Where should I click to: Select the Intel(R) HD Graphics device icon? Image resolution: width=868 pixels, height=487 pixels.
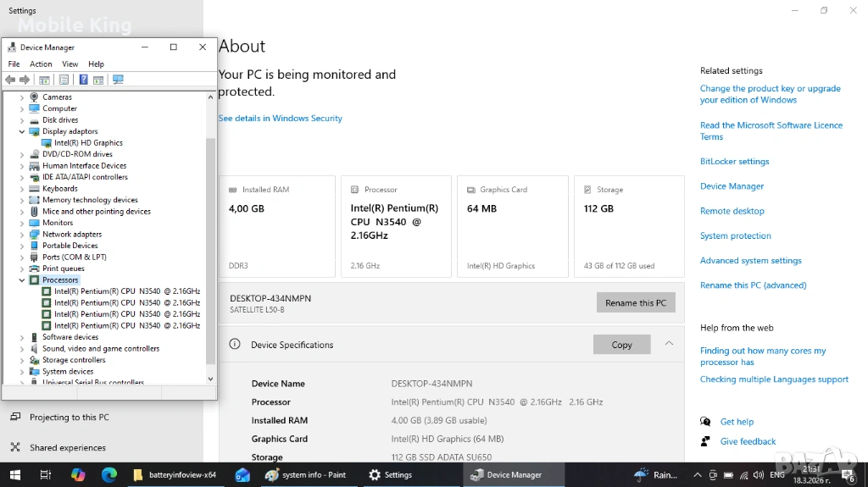47,143
